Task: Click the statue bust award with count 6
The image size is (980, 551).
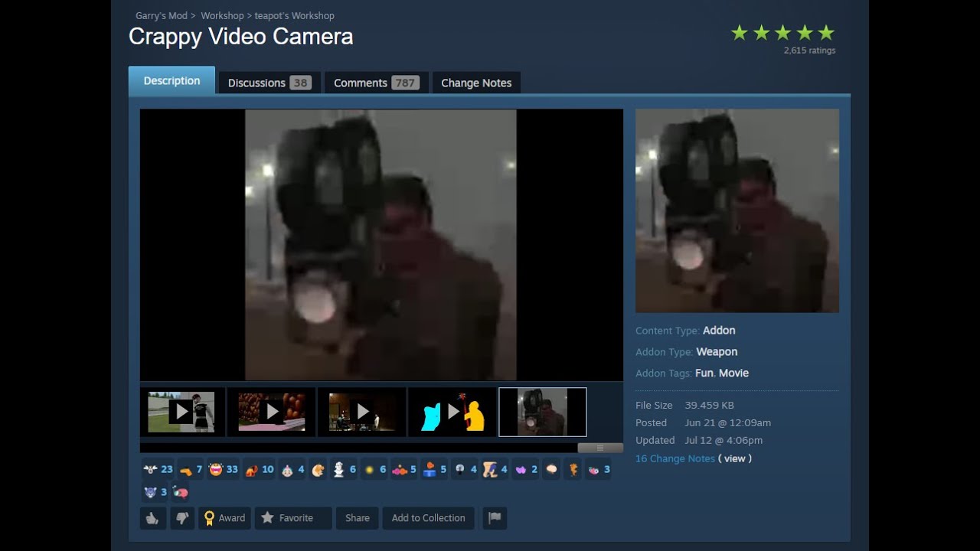Action: [344, 469]
